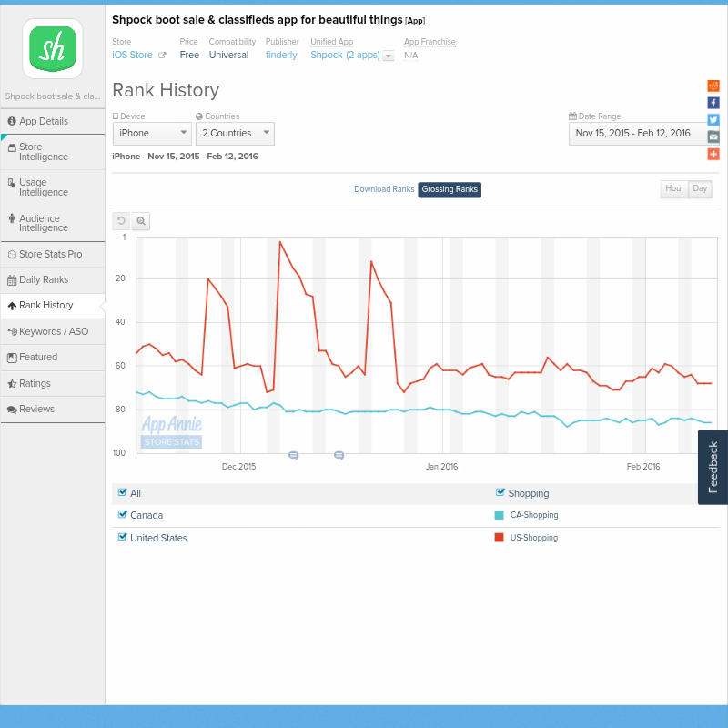Click the orange plus share icon
Screen dimensions: 728x728
point(713,154)
